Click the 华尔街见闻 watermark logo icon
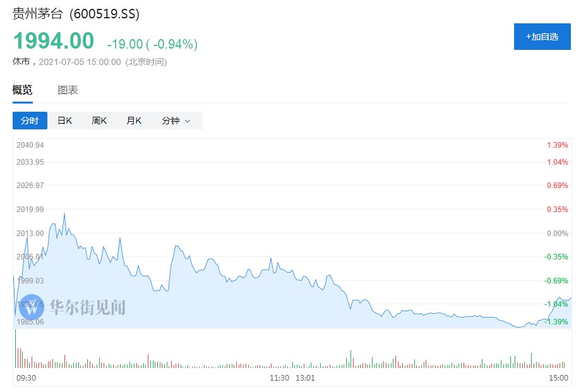This screenshot has height=392, width=581. (32, 307)
